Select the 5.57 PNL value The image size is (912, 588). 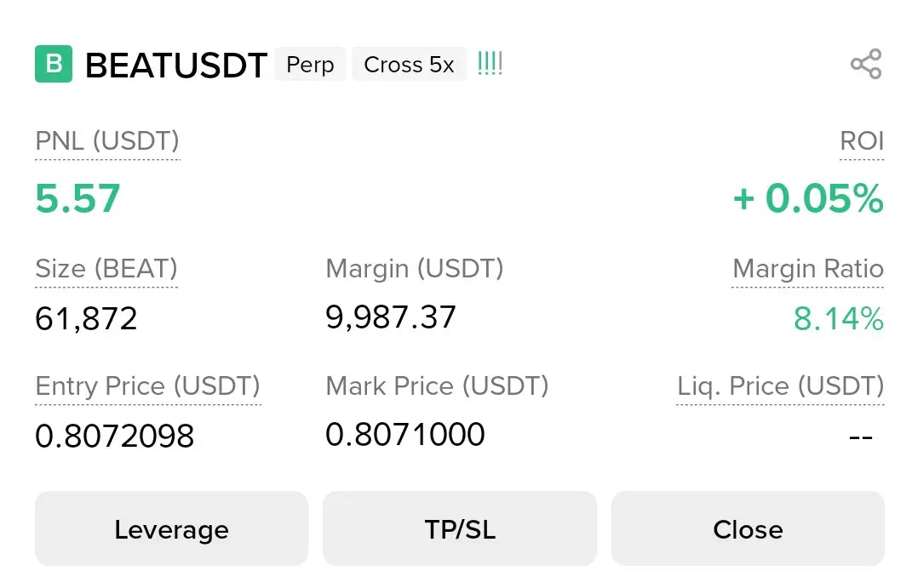click(x=77, y=198)
